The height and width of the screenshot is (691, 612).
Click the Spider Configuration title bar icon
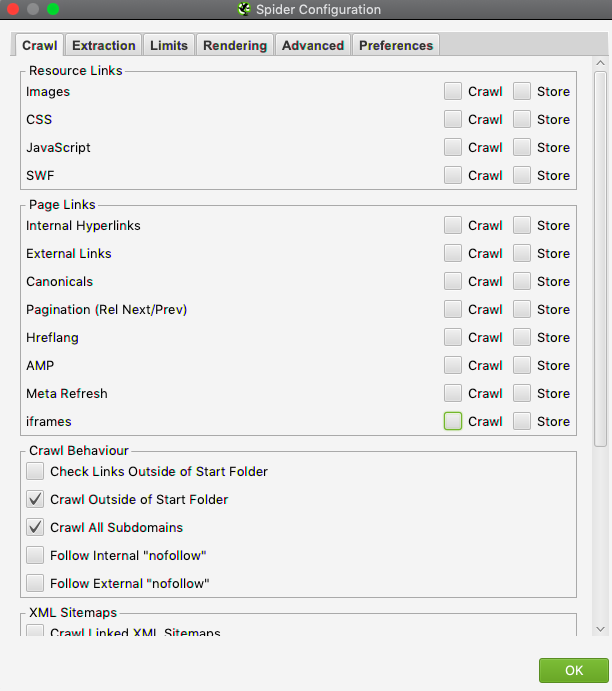point(243,10)
